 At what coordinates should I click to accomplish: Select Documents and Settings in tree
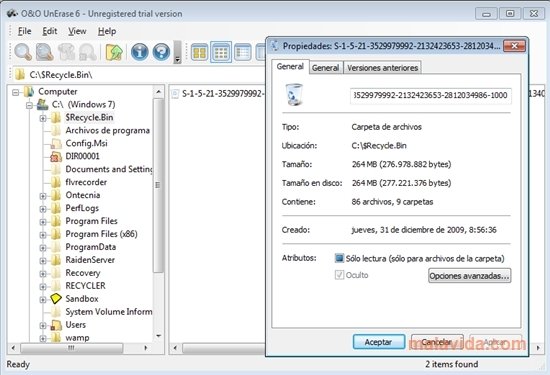coord(109,169)
